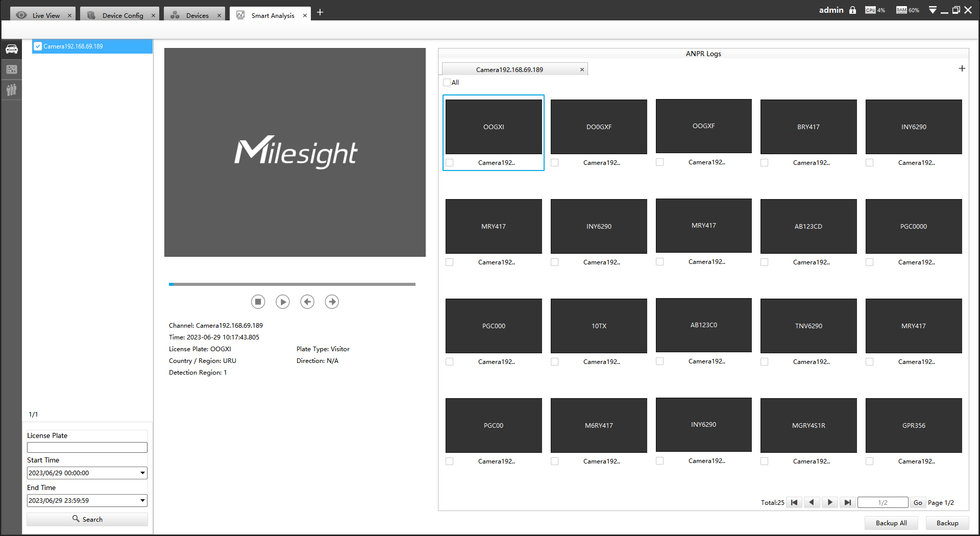Click the page number input field
The image size is (980, 536).
click(883, 503)
